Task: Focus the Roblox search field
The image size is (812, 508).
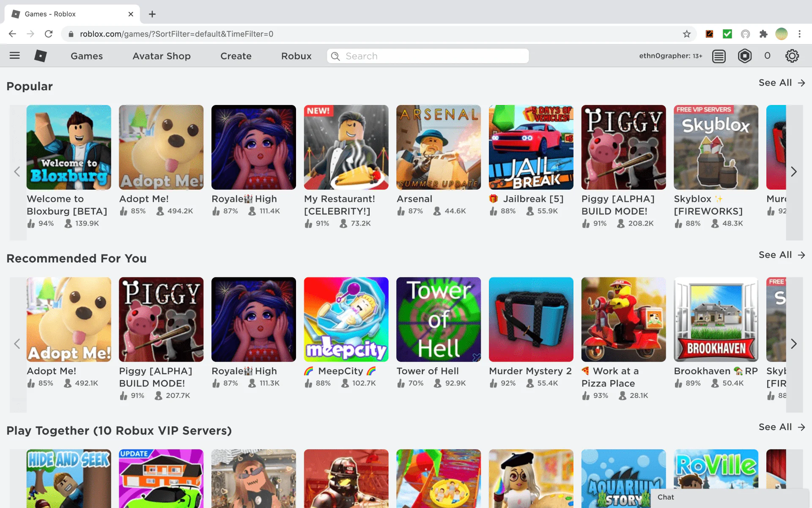Action: [427, 56]
